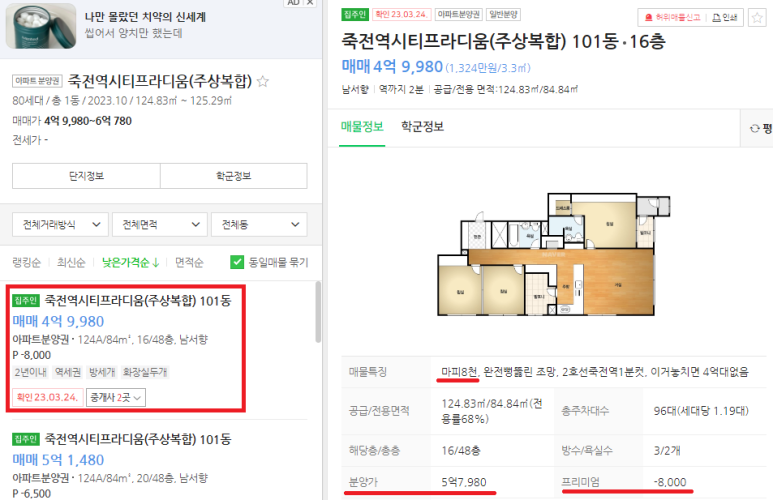Switch to the 학군정보 tab
This screenshot has width=773, height=500.
click(422, 127)
